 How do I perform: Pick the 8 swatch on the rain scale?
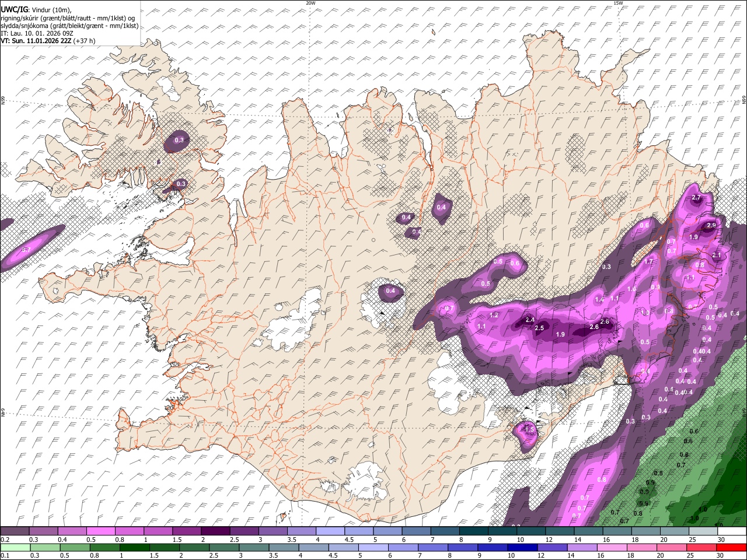coord(462,547)
